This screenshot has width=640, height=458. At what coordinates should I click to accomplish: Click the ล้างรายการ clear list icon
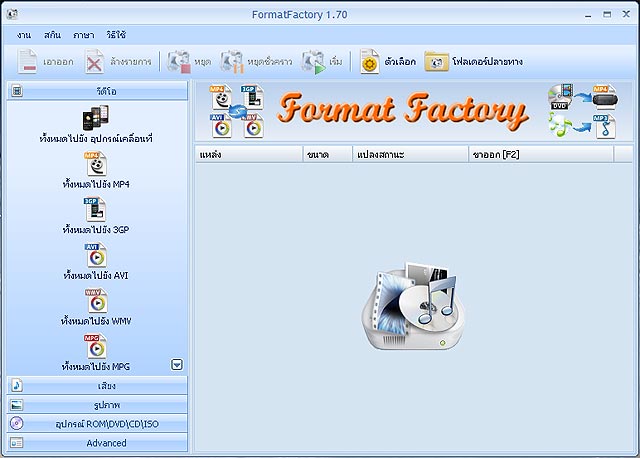coord(94,62)
